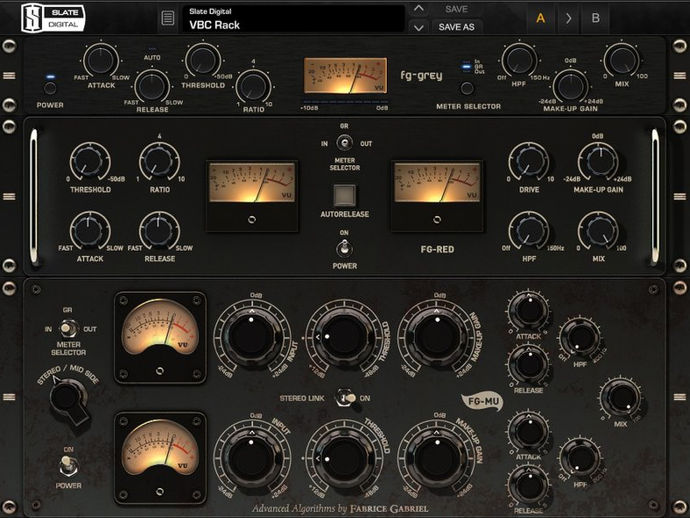Click the FG-Grey Attack knob
Screen dimensions: 690x518
point(101,60)
